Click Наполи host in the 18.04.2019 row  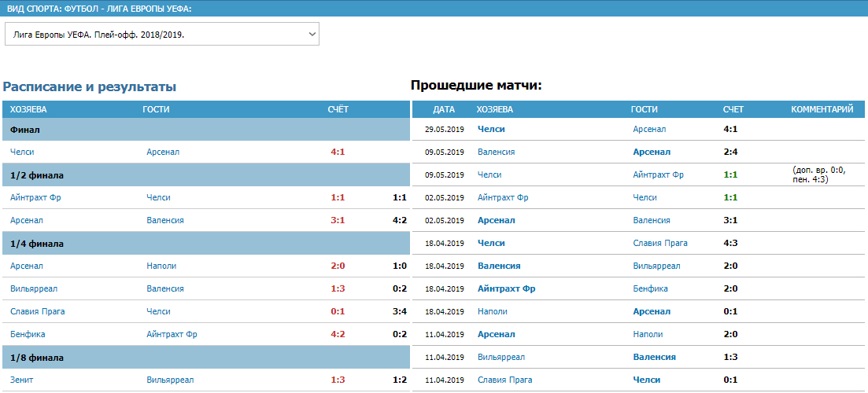492,311
